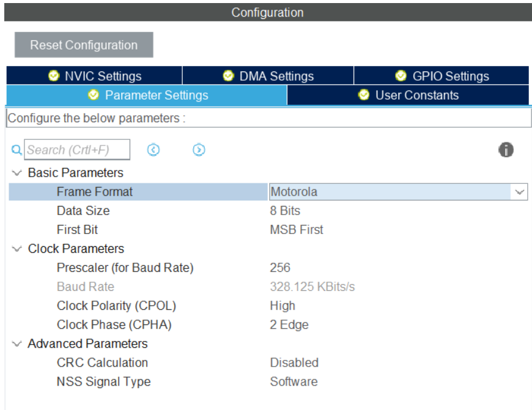Click the magnifier search icon
The image size is (532, 410).
tap(17, 150)
